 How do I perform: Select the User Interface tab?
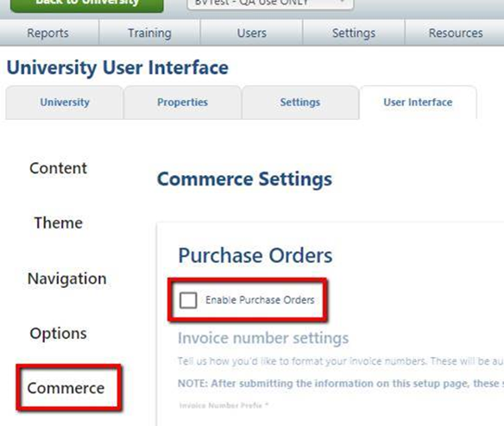pos(418,103)
